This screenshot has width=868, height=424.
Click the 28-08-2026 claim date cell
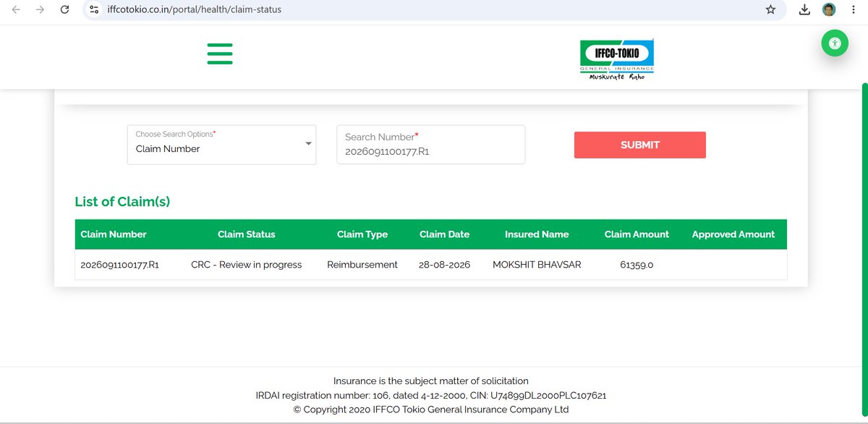pyautogui.click(x=444, y=265)
